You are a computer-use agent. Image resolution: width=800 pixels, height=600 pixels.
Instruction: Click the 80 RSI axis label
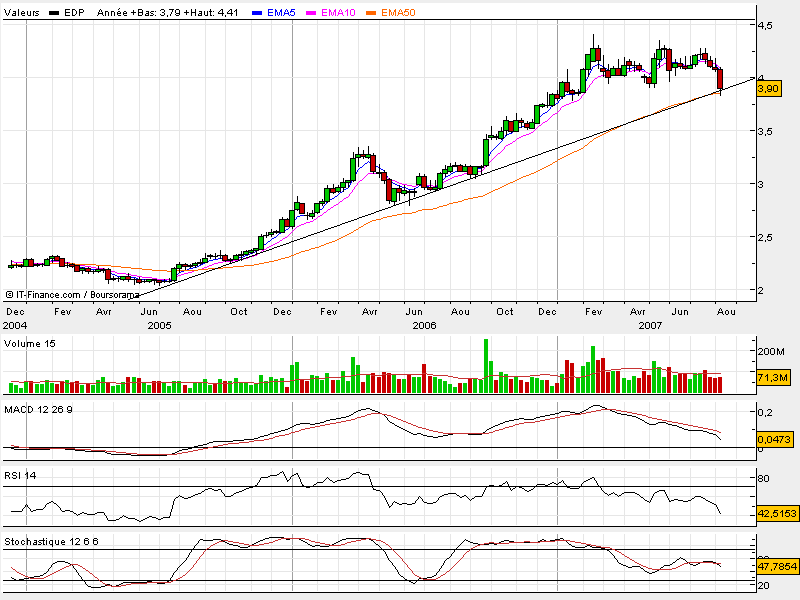point(764,479)
